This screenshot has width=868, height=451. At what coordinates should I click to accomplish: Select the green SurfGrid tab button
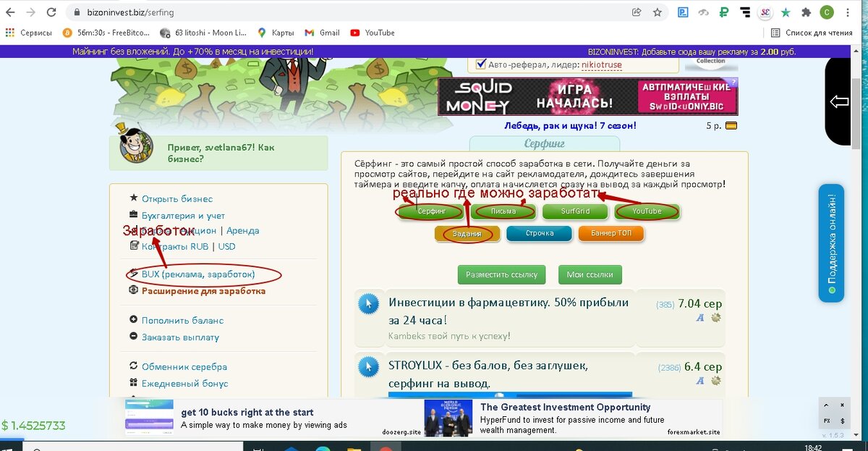point(575,211)
